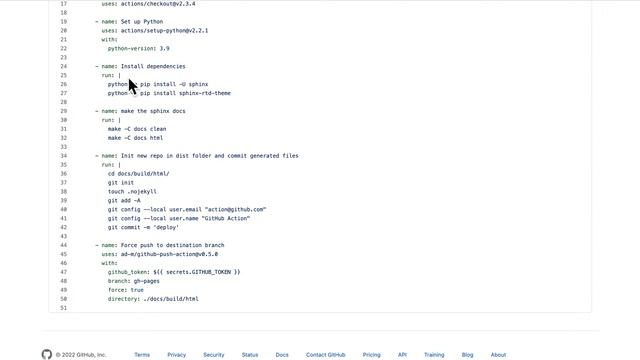Click 'directory: ./docs/build/html' line
The width and height of the screenshot is (640, 360).
(153, 299)
